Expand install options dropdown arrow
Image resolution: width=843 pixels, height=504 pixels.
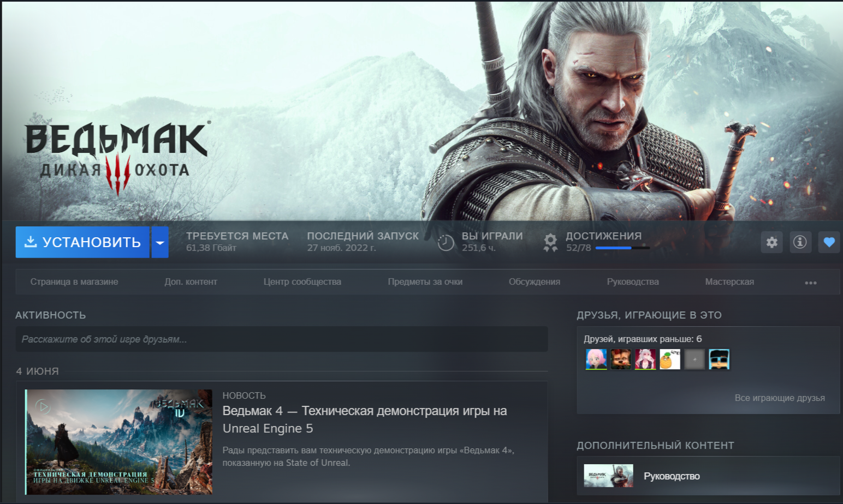point(160,242)
